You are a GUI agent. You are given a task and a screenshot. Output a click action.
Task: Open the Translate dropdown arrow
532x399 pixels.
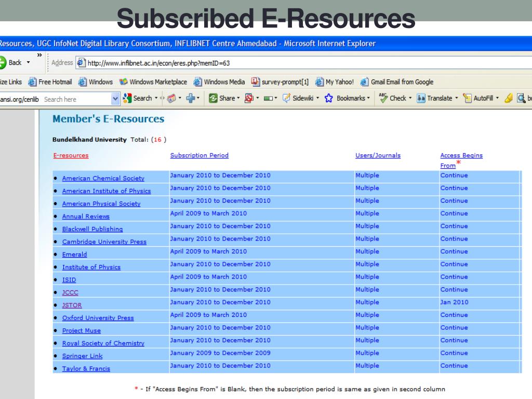[456, 98]
